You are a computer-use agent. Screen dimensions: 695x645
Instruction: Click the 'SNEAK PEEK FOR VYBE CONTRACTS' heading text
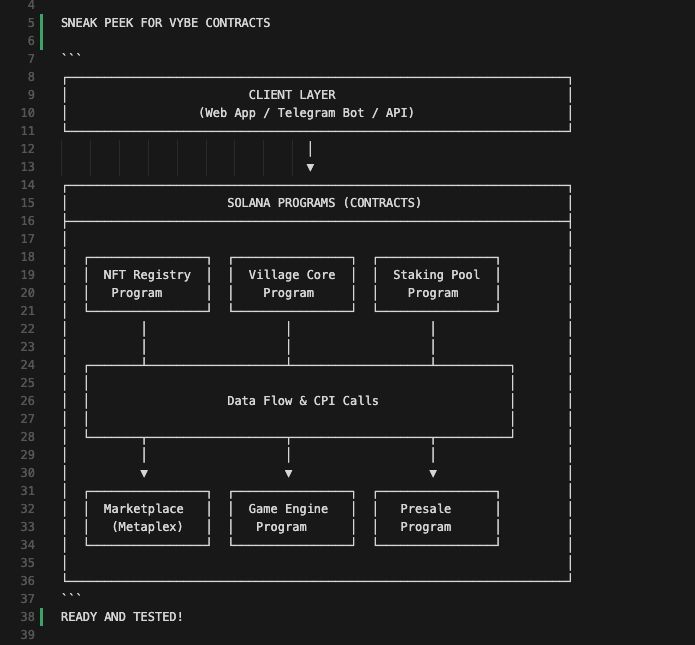click(165, 23)
